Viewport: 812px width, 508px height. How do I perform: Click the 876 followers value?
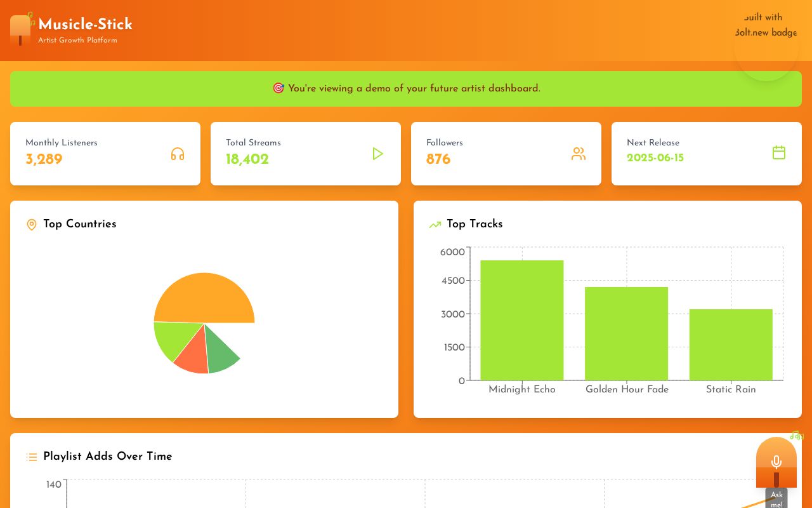point(438,159)
